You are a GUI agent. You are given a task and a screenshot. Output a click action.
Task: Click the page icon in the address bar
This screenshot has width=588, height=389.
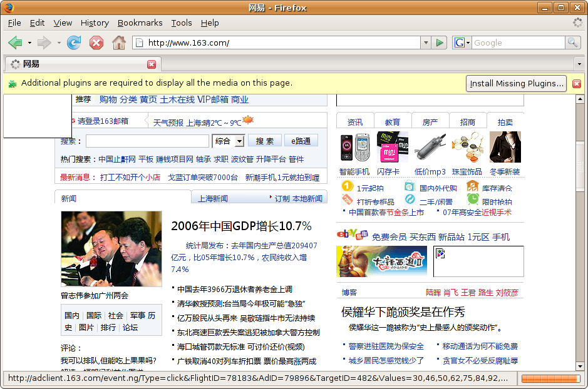click(x=139, y=43)
